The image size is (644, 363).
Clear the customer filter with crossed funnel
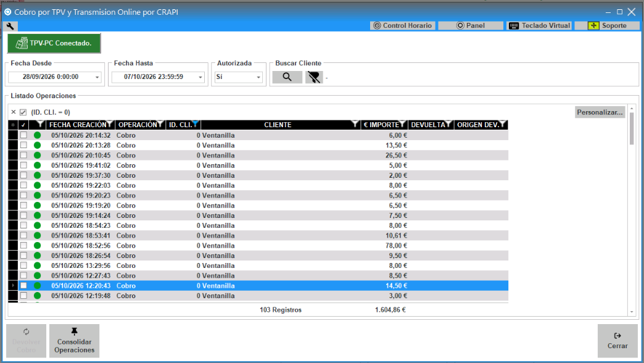coord(314,77)
